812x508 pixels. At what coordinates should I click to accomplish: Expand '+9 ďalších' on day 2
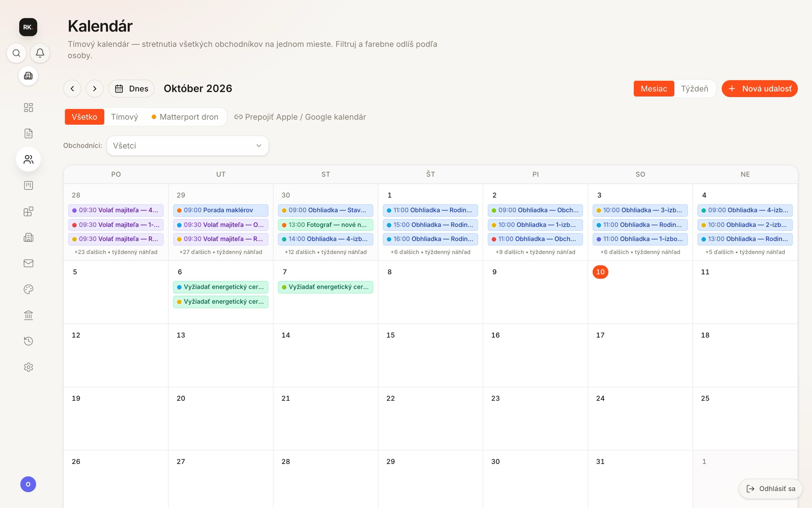point(535,252)
